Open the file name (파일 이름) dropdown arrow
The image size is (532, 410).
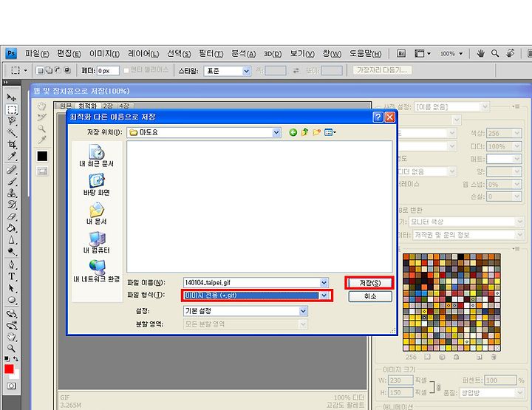(324, 282)
